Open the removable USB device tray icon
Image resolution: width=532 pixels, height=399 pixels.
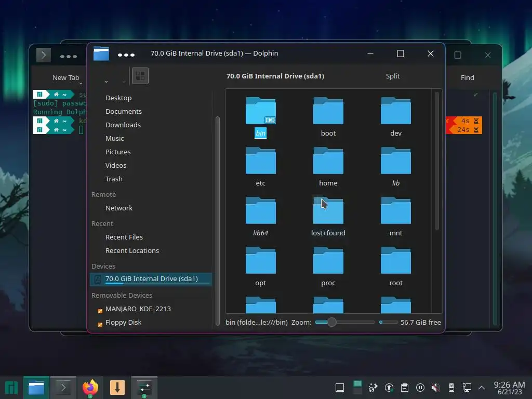pyautogui.click(x=451, y=388)
